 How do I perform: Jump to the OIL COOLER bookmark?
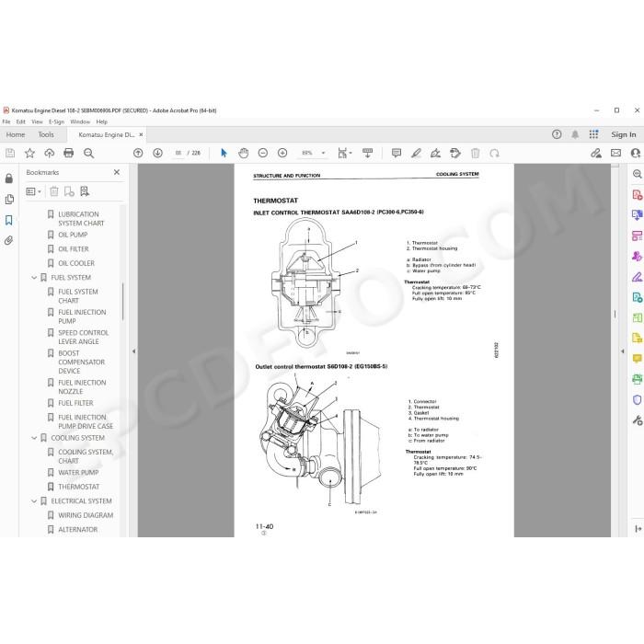coord(76,263)
